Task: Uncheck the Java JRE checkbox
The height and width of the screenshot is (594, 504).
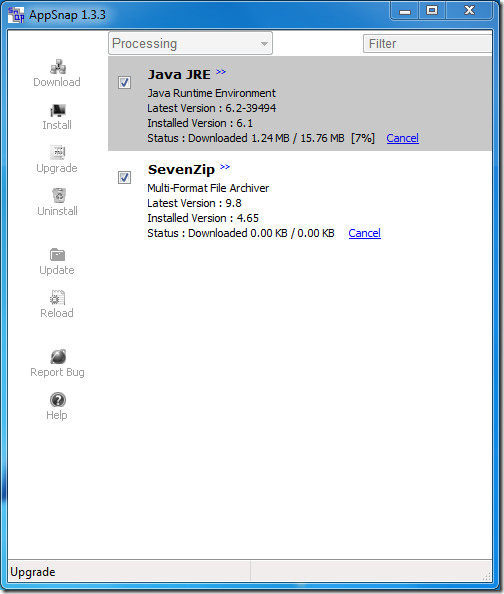Action: coord(124,82)
